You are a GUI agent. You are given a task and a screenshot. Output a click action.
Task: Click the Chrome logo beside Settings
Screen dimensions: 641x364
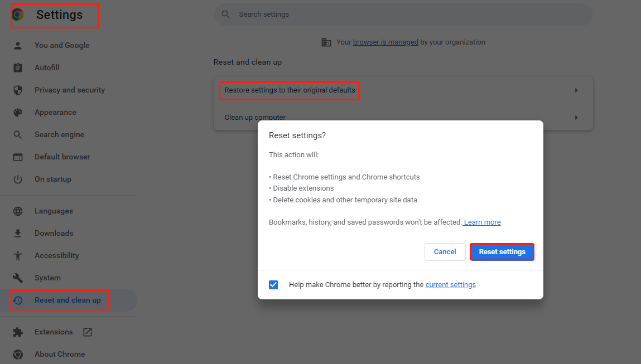[x=18, y=15]
